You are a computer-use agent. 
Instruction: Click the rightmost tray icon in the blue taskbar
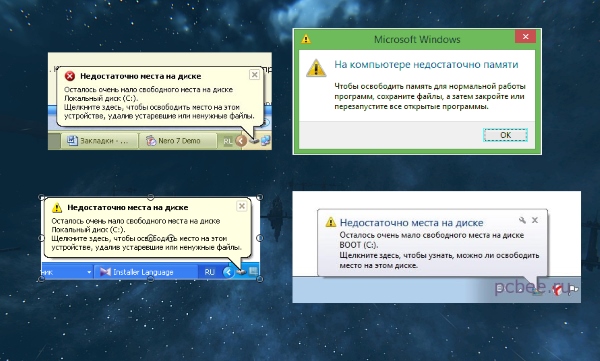[253, 271]
